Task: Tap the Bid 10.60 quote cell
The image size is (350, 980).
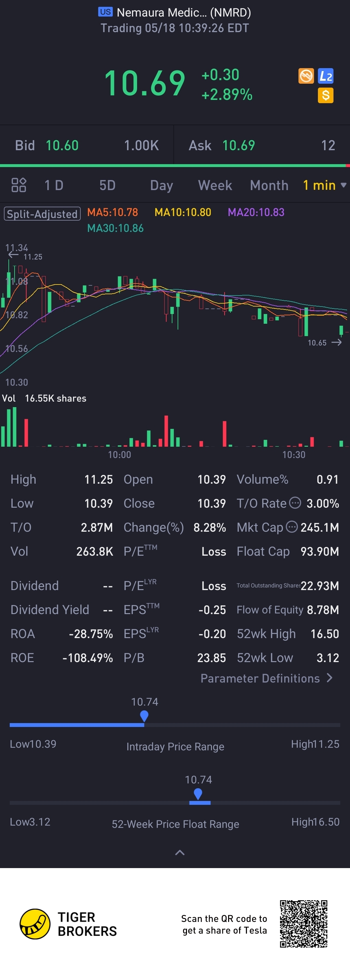Action: (x=87, y=145)
